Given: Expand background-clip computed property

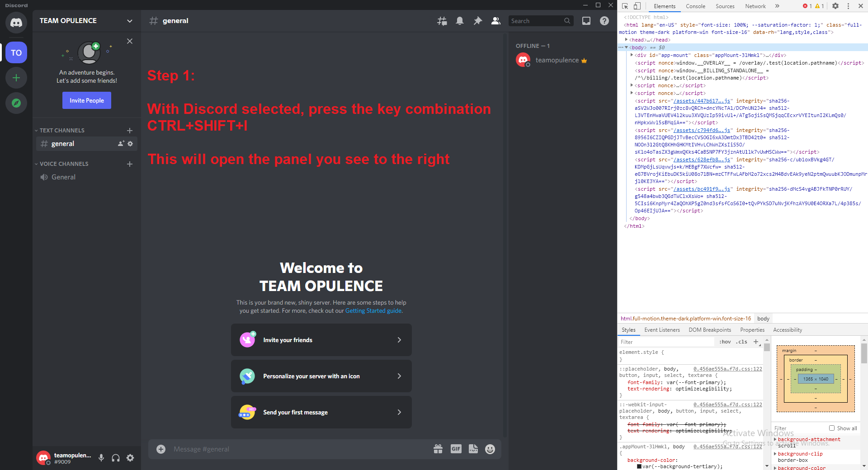Looking at the screenshot, I should (775, 454).
